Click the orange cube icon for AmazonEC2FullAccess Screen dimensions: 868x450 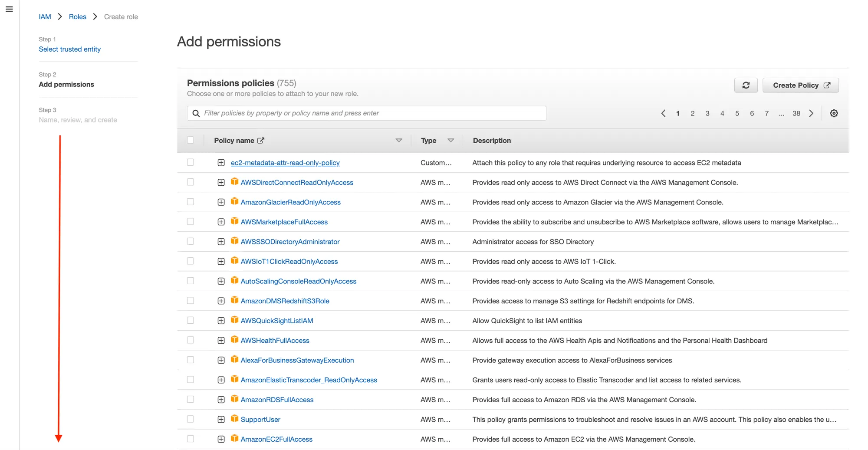[x=234, y=438]
